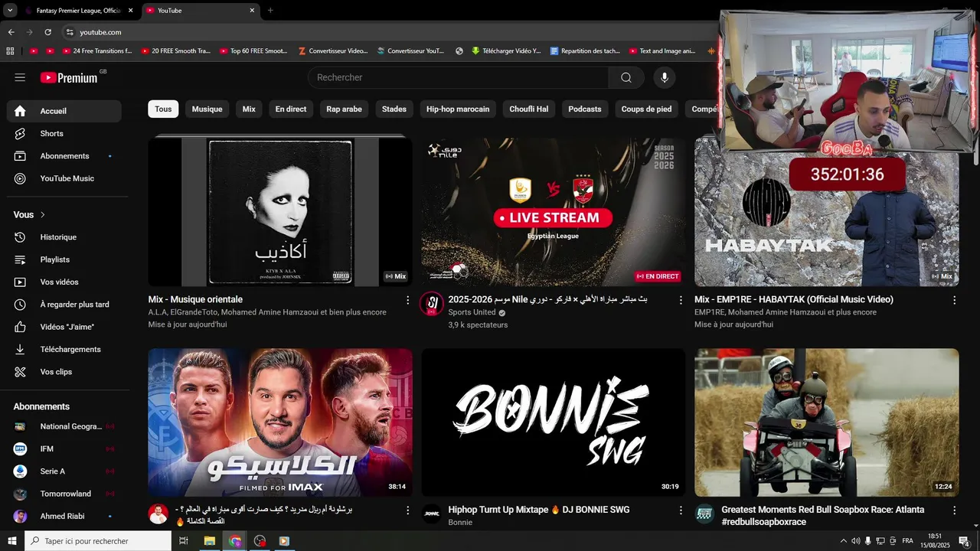Open Task View on the taskbar
The height and width of the screenshot is (551, 980).
(x=184, y=541)
